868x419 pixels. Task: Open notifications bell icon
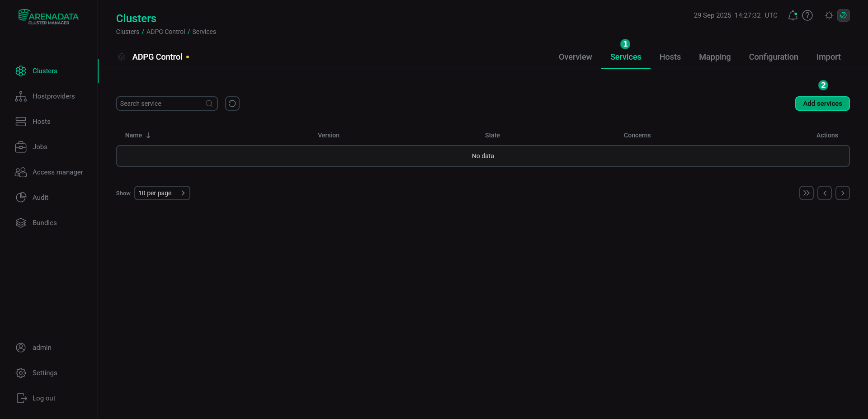click(793, 15)
